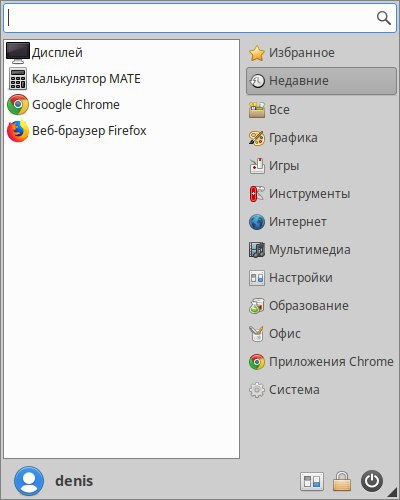Open the Избранное category star icon
Screen dimensions: 400x500
click(257, 53)
